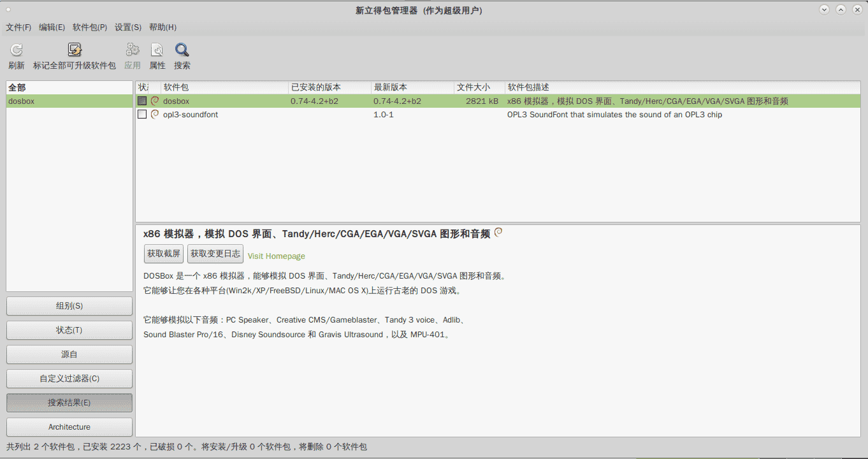Image resolution: width=868 pixels, height=459 pixels.
Task: Toggle the dosbox status checkbox
Action: (142, 101)
